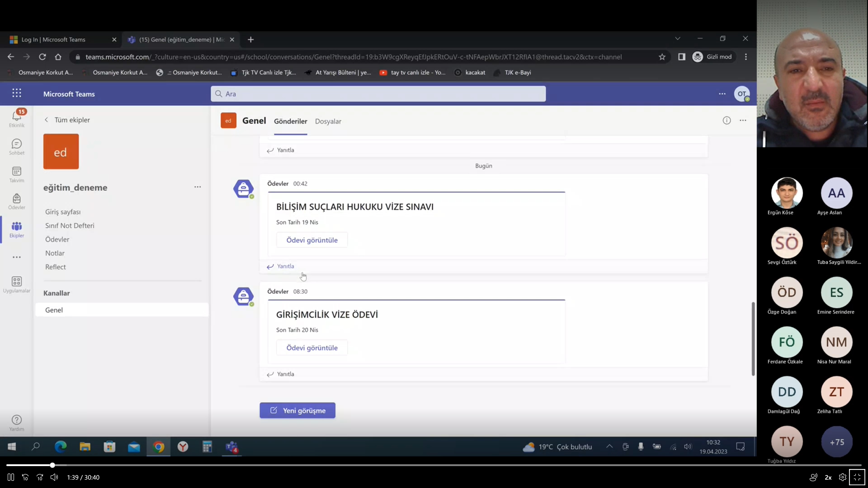The image size is (868, 488).
Task: Open Chrome menu three dots
Action: (x=746, y=57)
